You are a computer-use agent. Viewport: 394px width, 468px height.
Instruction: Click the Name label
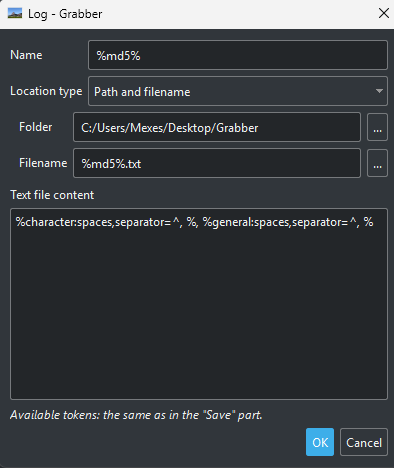[x=26, y=55]
